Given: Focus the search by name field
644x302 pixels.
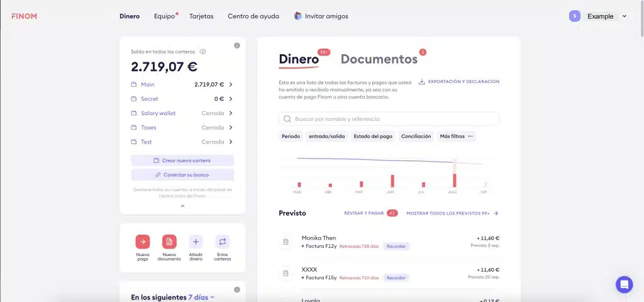Looking at the screenshot, I should click(389, 119).
